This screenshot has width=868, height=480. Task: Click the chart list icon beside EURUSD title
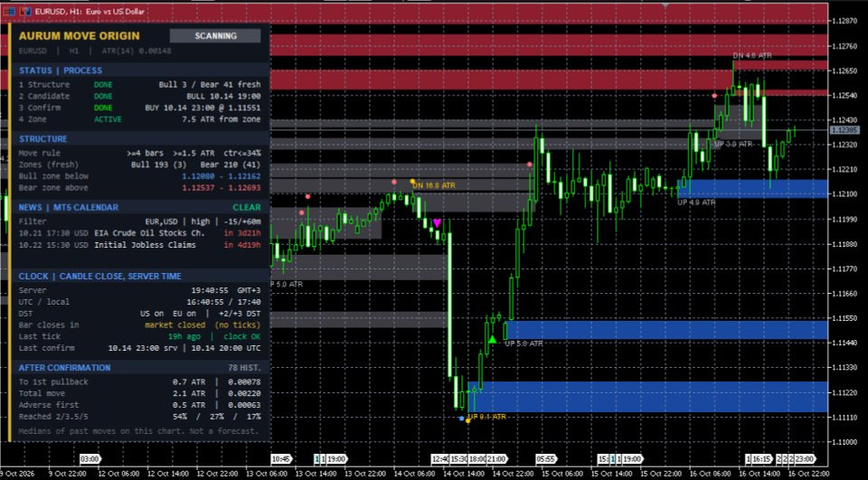click(x=8, y=12)
